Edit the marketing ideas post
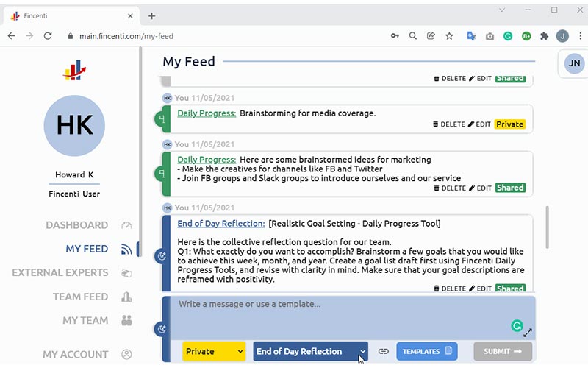This screenshot has width=588, height=368. click(x=480, y=188)
